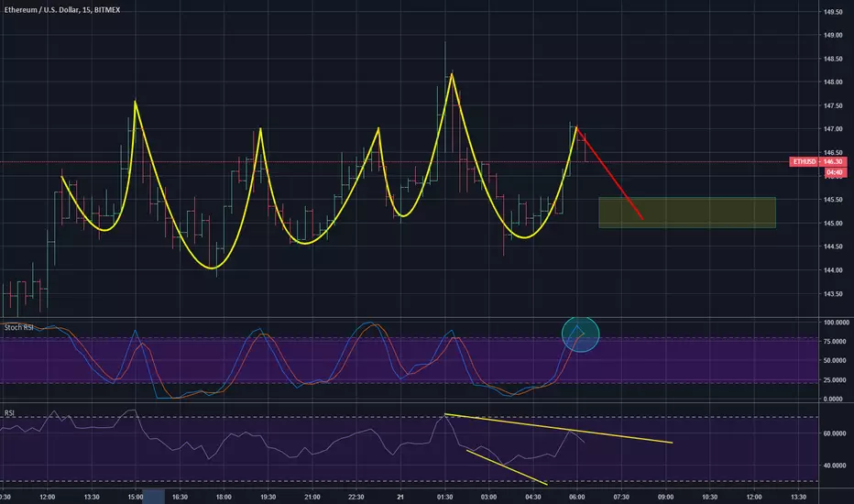Click the 09:00 time axis label
854x504 pixels.
coord(665,497)
